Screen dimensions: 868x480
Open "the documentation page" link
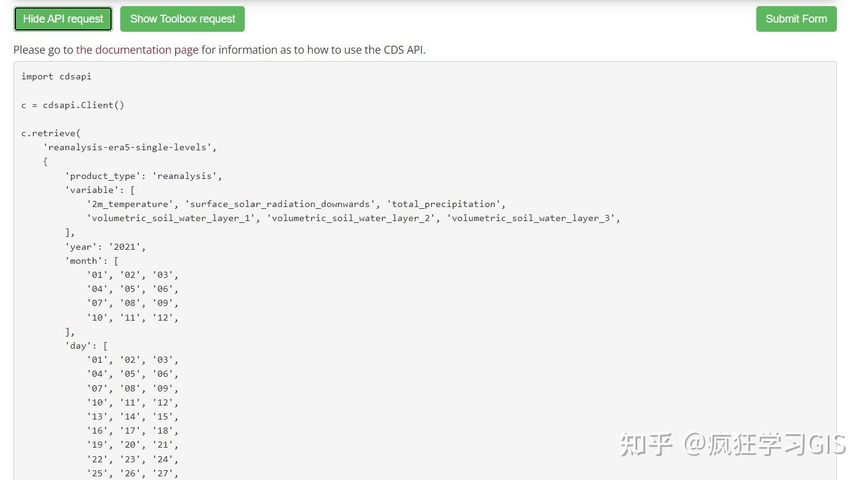coord(137,49)
